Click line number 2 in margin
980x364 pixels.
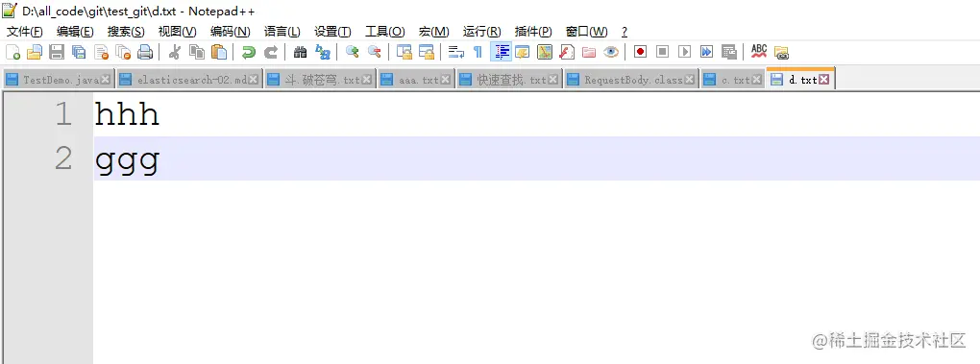click(63, 158)
